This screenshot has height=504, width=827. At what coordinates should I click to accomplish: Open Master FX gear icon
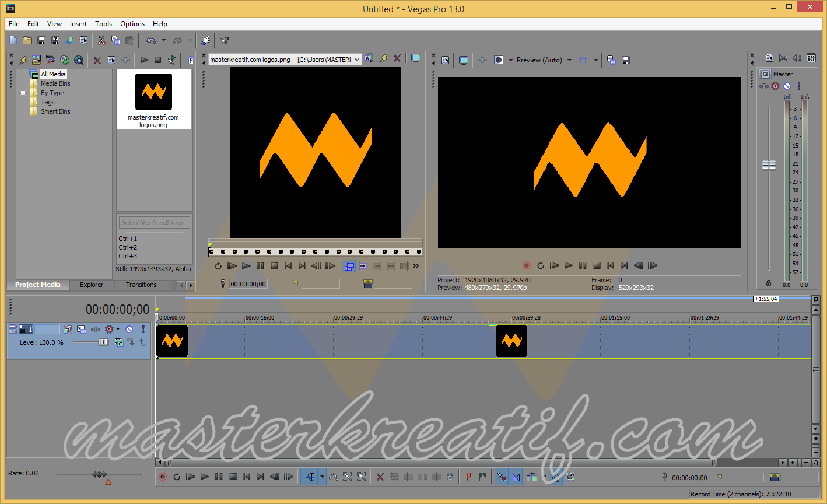coord(775,86)
